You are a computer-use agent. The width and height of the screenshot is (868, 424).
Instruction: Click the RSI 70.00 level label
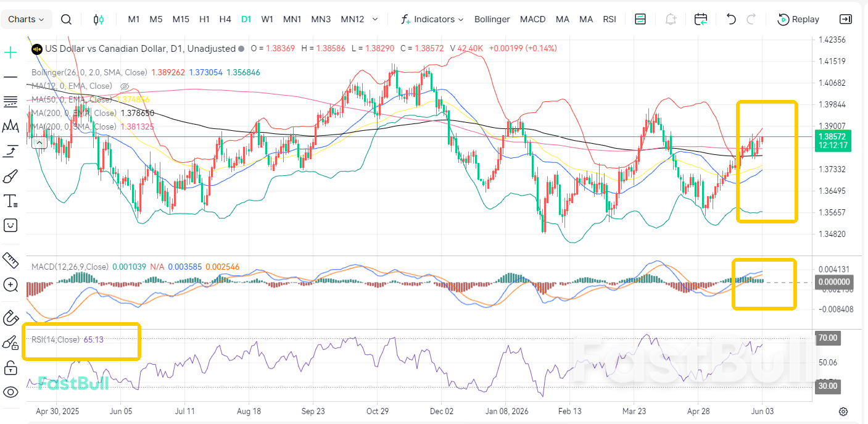click(827, 338)
